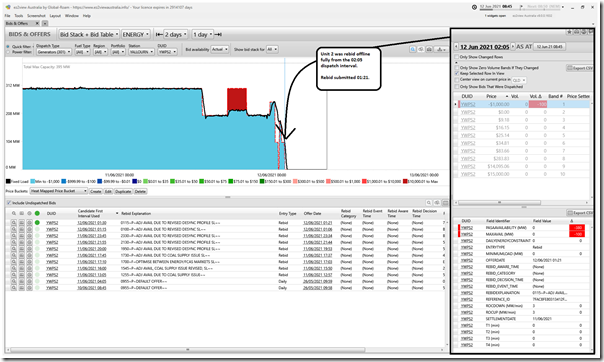Select the Quick filter radio button
The width and height of the screenshot is (604, 362).
[8, 47]
